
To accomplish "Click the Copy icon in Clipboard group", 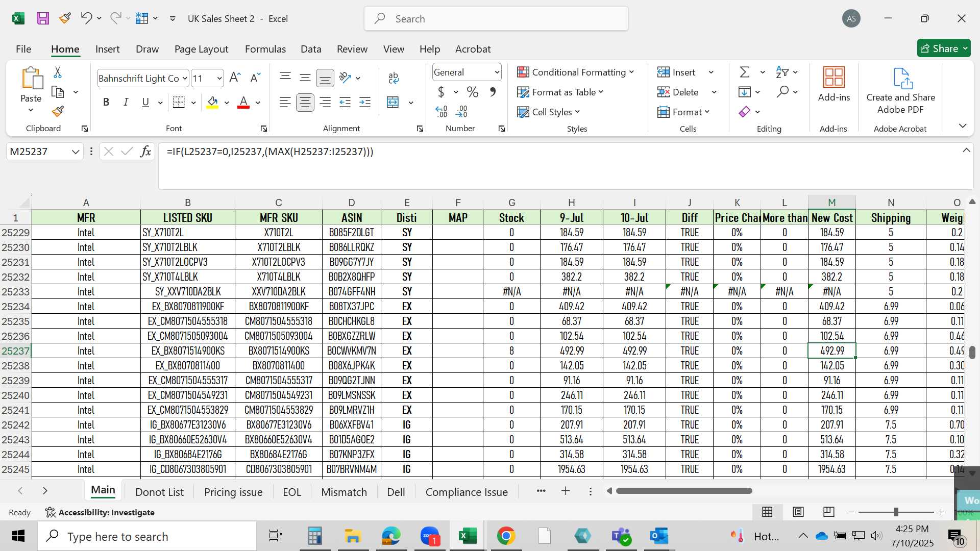I will [x=58, y=92].
